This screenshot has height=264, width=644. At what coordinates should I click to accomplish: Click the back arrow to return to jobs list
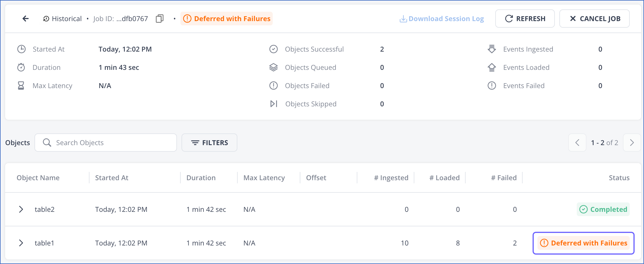[x=25, y=18]
